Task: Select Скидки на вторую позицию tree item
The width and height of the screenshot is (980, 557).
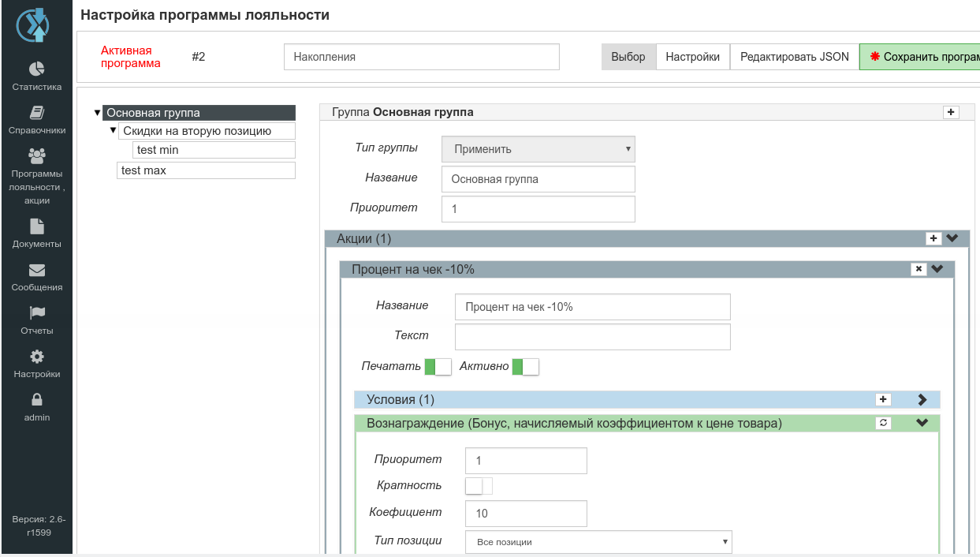Action: [x=207, y=131]
